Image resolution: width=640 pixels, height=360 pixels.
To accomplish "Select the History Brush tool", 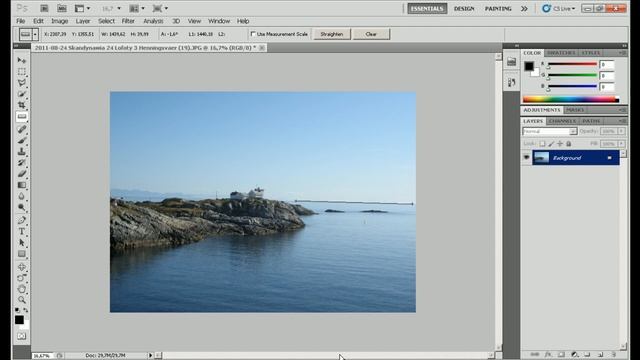I will tap(22, 163).
